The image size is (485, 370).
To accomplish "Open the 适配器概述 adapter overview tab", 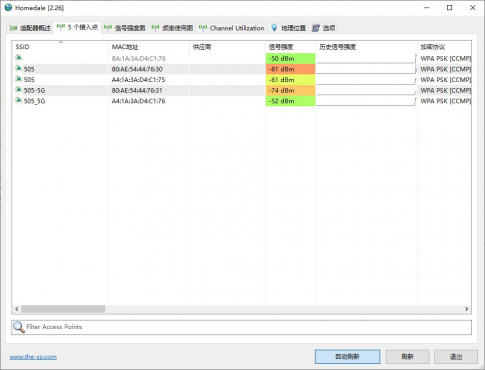I will point(30,28).
